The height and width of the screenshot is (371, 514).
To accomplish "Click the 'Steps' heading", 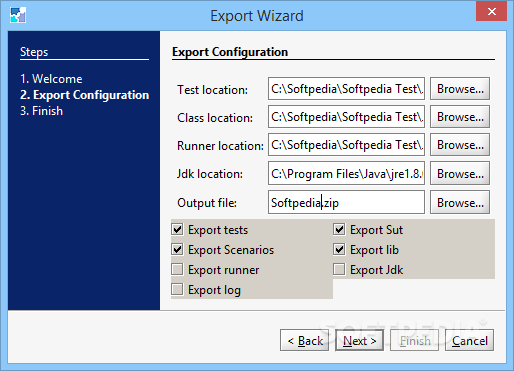I will [x=34, y=52].
